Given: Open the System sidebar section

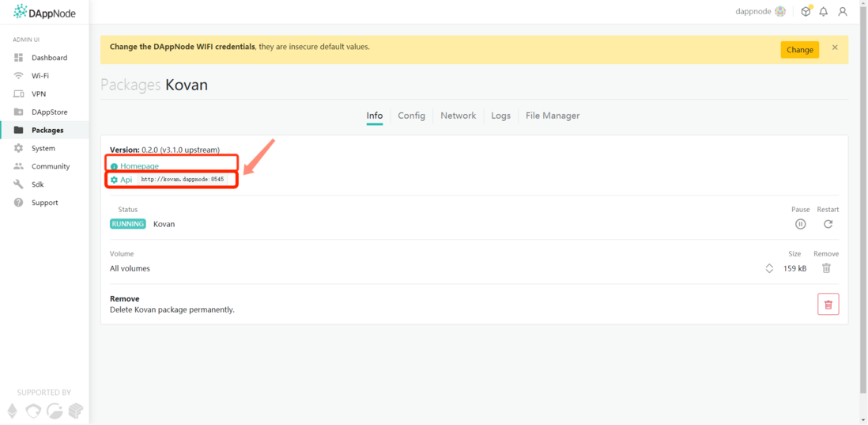Looking at the screenshot, I should 44,149.
